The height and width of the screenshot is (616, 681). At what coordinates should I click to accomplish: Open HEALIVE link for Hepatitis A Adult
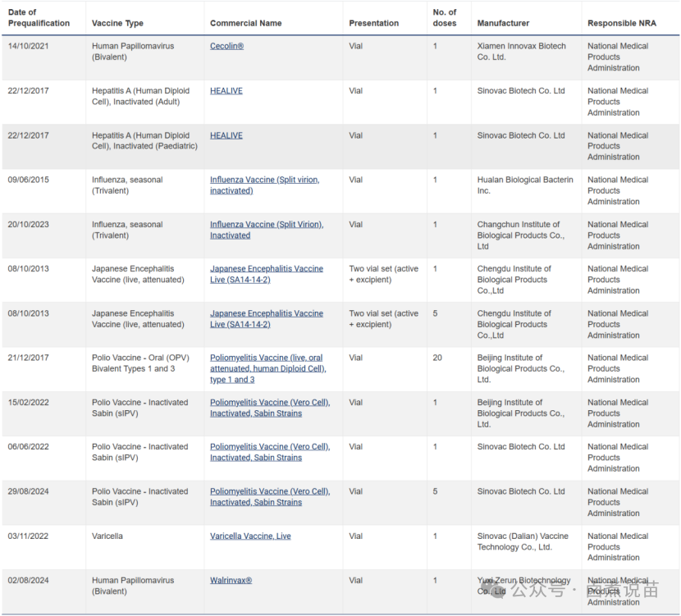[x=226, y=91]
